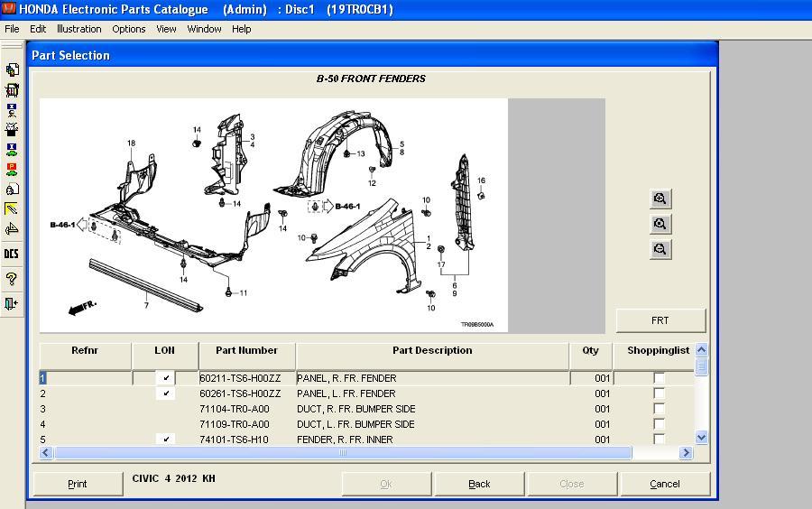Screen dimensions: 812x509
Task: Click the red 'P' car icon in left toolbar
Action: (12, 170)
